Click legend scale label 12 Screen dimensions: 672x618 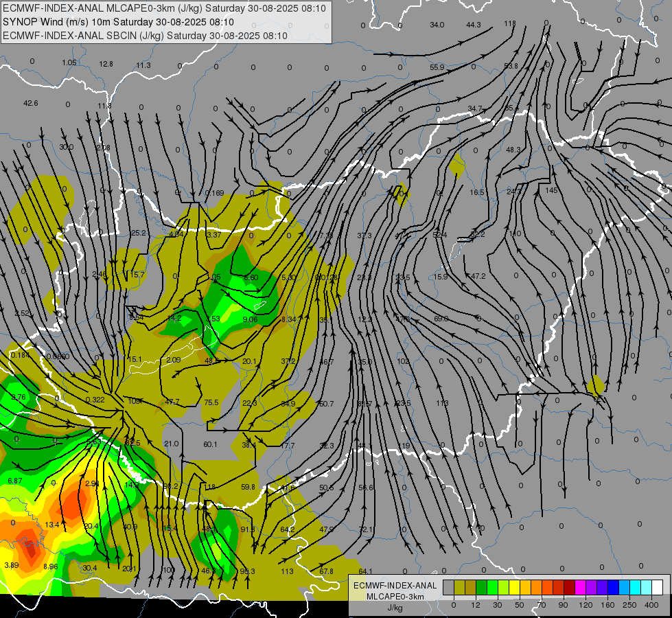476,605
